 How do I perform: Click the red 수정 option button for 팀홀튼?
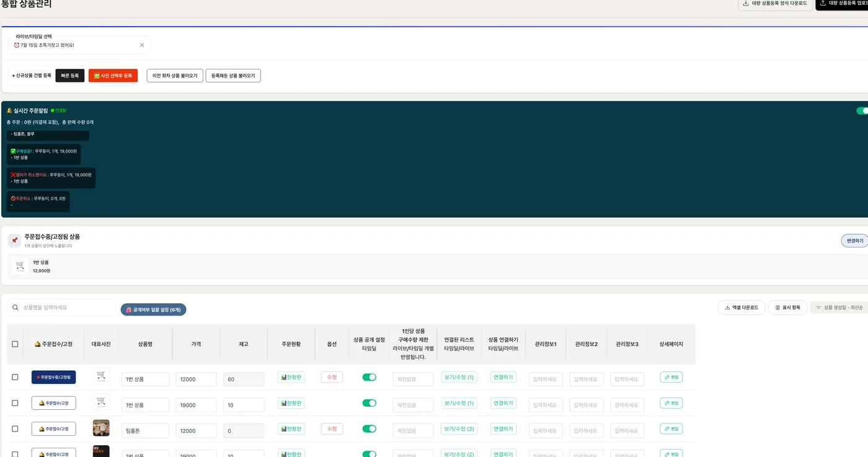tap(332, 428)
